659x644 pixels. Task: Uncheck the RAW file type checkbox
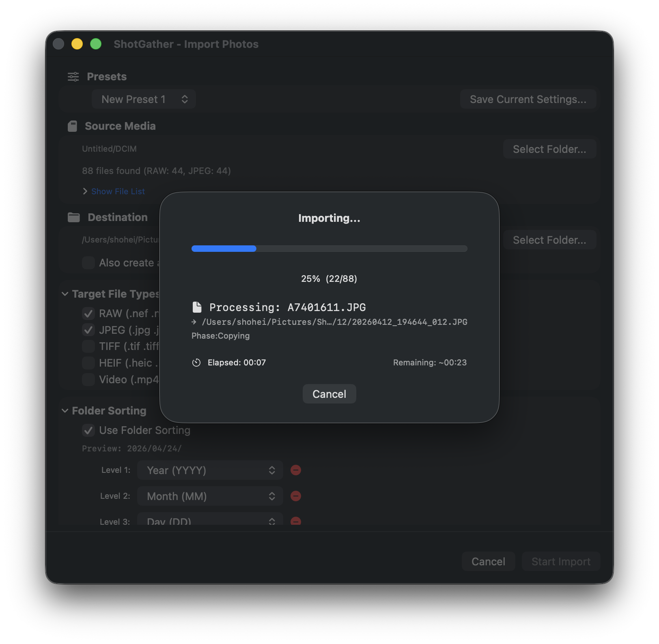tap(88, 313)
